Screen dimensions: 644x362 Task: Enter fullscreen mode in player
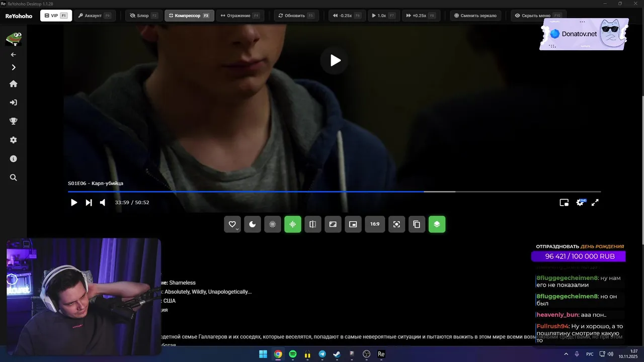coord(595,203)
